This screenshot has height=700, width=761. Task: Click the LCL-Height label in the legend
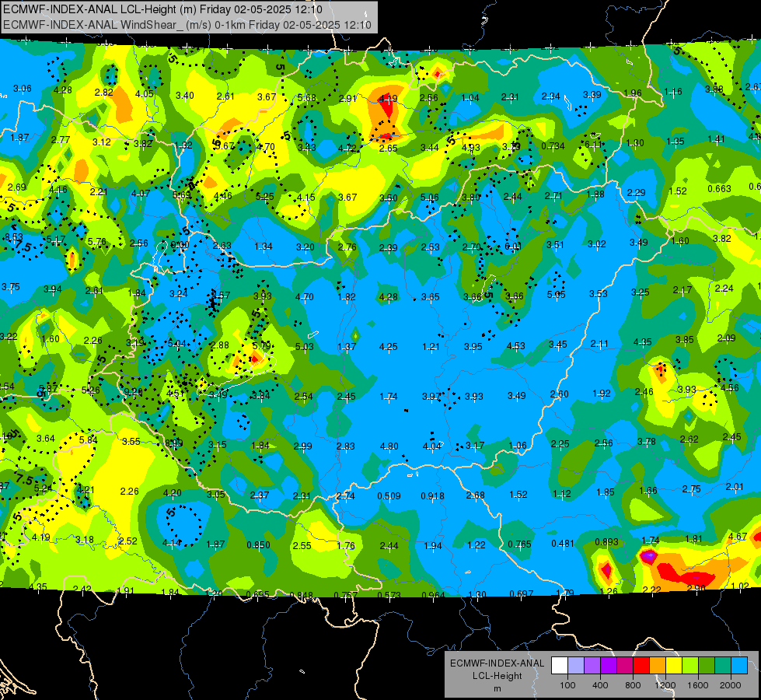point(497,676)
